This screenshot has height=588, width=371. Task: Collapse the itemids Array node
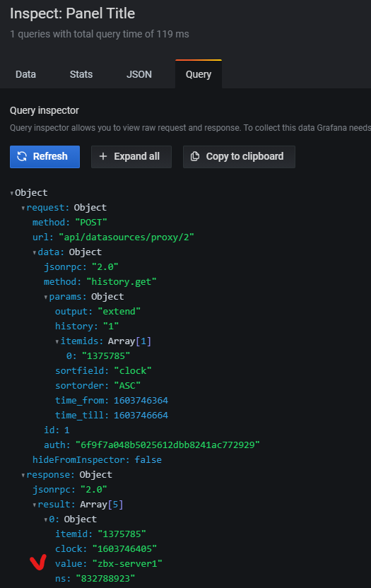pyautogui.click(x=57, y=341)
